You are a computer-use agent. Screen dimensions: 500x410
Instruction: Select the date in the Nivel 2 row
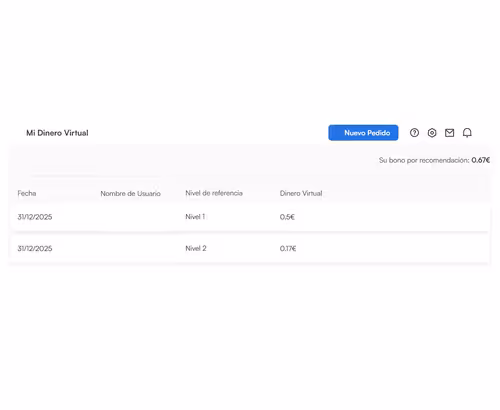click(35, 249)
